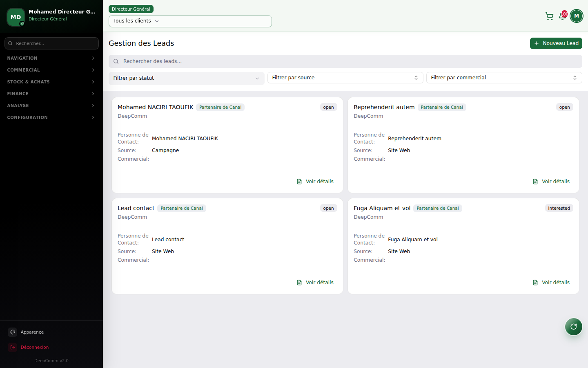Click document icon on Lead contact card

(x=299, y=283)
